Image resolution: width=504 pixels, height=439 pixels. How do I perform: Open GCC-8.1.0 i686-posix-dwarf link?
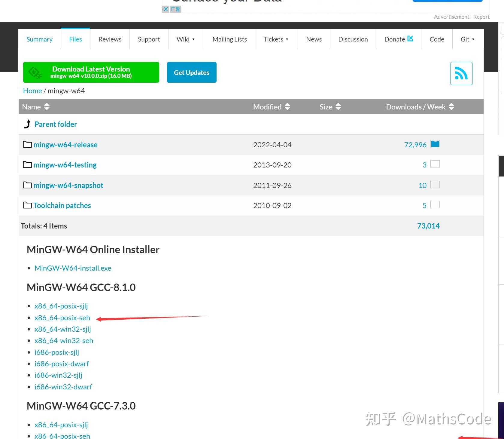point(62,364)
